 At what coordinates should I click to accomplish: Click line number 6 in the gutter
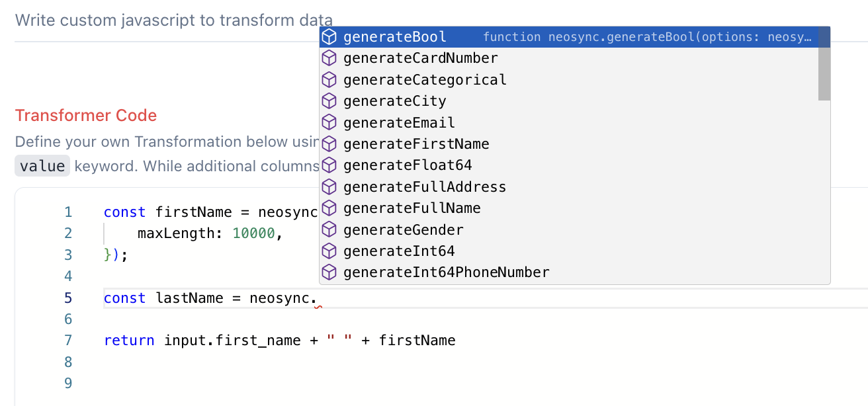click(67, 319)
